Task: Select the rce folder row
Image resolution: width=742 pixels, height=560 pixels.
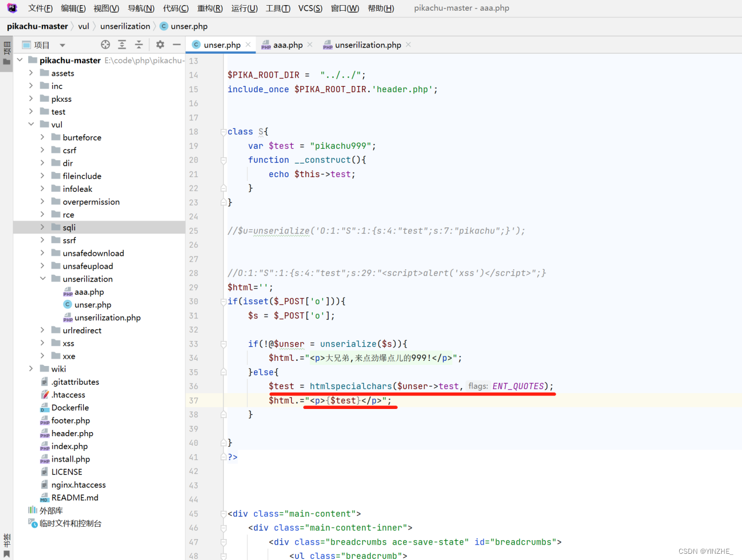Action: (99, 215)
